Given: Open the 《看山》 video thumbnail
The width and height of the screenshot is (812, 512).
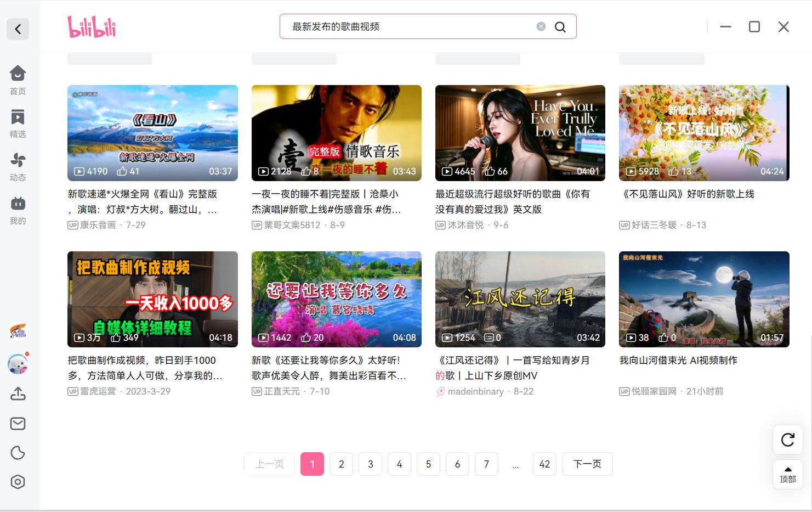Looking at the screenshot, I should (x=152, y=133).
